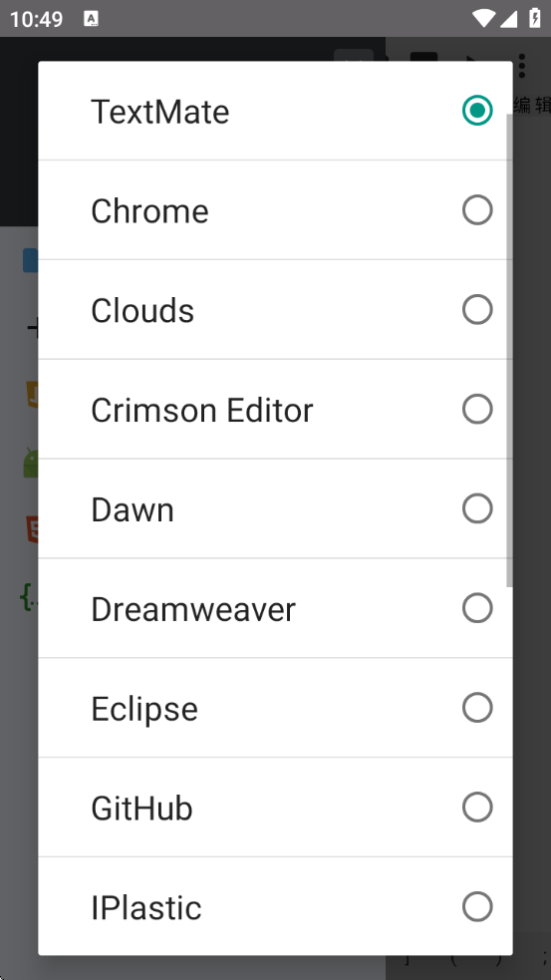Choose the Dawn theme radio button
Screen dimensions: 551x980
point(477,508)
